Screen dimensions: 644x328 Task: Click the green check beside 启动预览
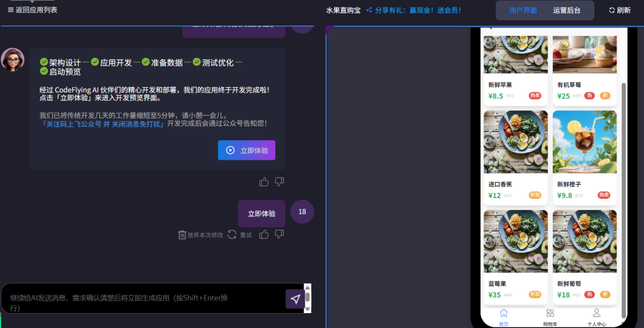click(x=44, y=72)
